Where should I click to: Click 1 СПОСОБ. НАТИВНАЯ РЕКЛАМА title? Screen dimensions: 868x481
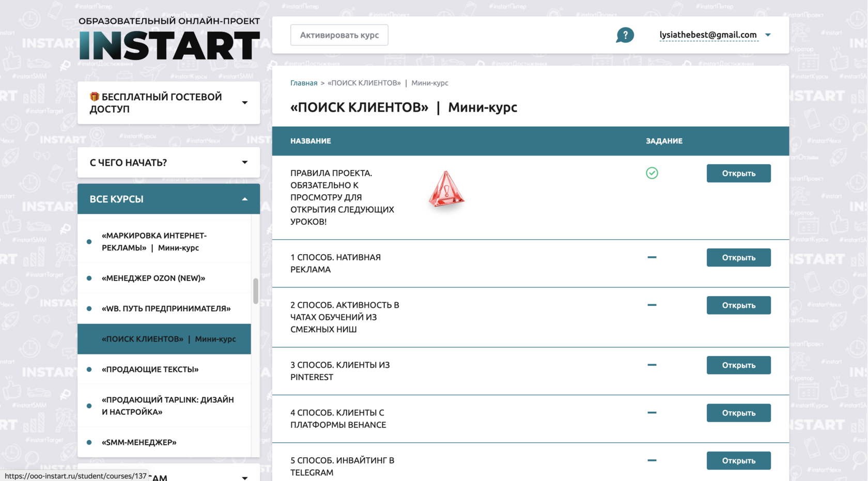click(335, 263)
